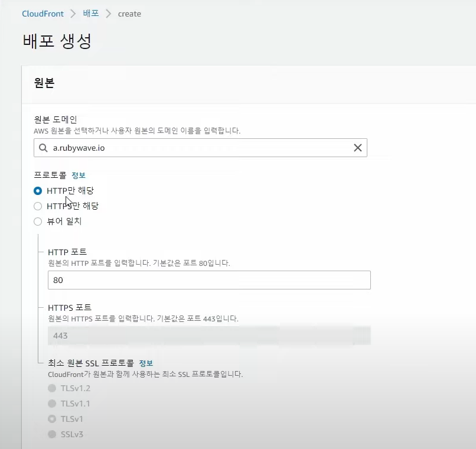Open the 정보 link next to 프로토콜
This screenshot has height=449, width=476.
coord(79,175)
